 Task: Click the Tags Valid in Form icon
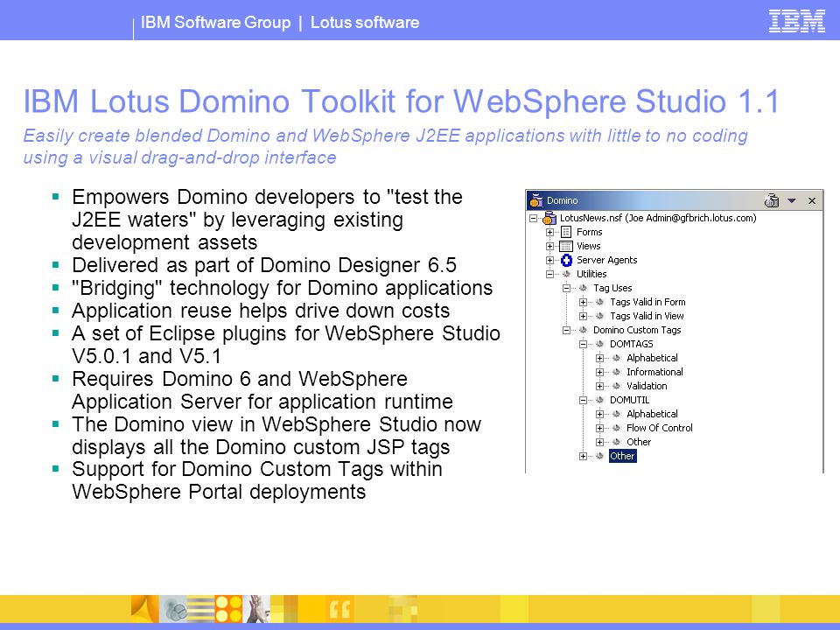coord(599,302)
